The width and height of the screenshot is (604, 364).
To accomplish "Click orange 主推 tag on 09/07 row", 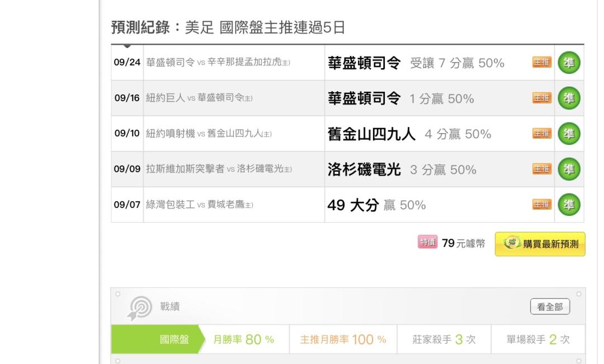I will pos(542,204).
